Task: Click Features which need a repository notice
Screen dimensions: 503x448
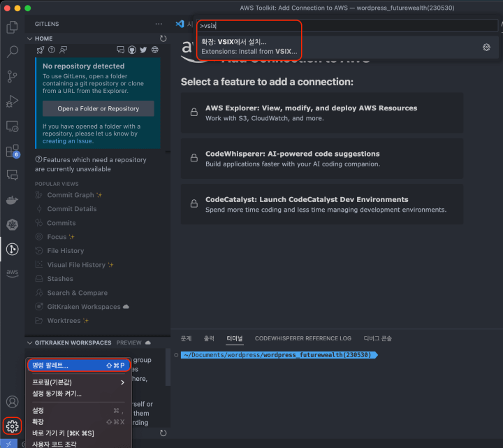Action: click(x=91, y=164)
